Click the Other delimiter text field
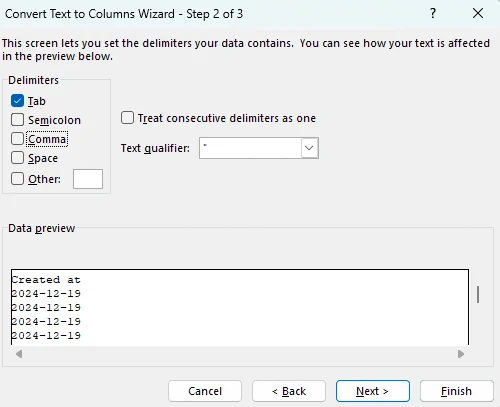Screen dimensions: 500x407 tap(88, 179)
